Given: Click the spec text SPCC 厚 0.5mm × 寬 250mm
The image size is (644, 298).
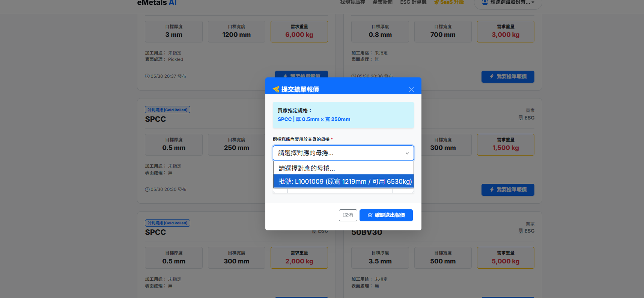Looking at the screenshot, I should coord(314,119).
